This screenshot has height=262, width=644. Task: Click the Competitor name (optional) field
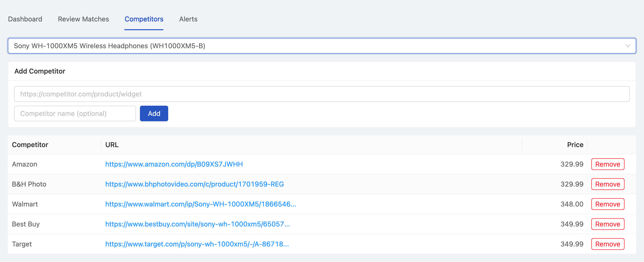click(x=75, y=113)
